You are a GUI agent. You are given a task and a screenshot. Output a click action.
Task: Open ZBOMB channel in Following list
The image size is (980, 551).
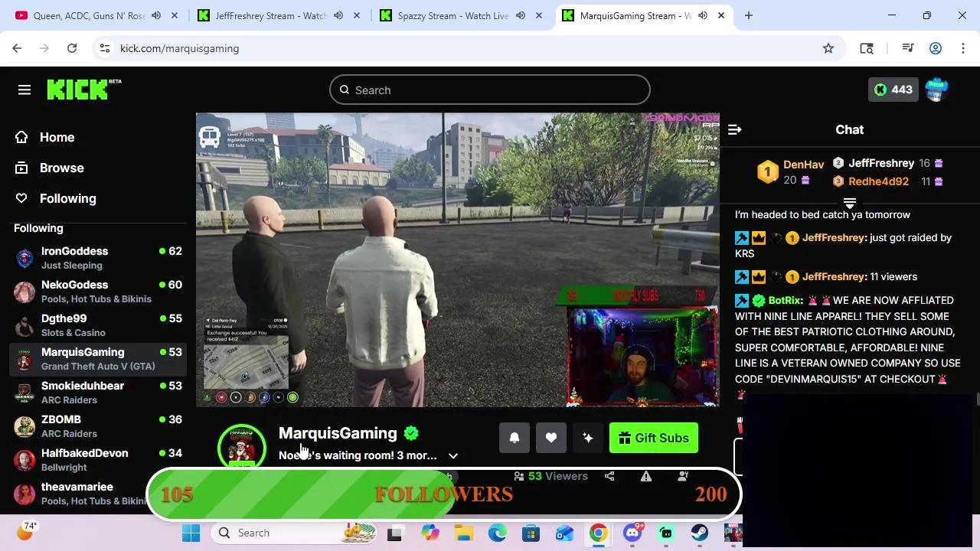tap(98, 426)
